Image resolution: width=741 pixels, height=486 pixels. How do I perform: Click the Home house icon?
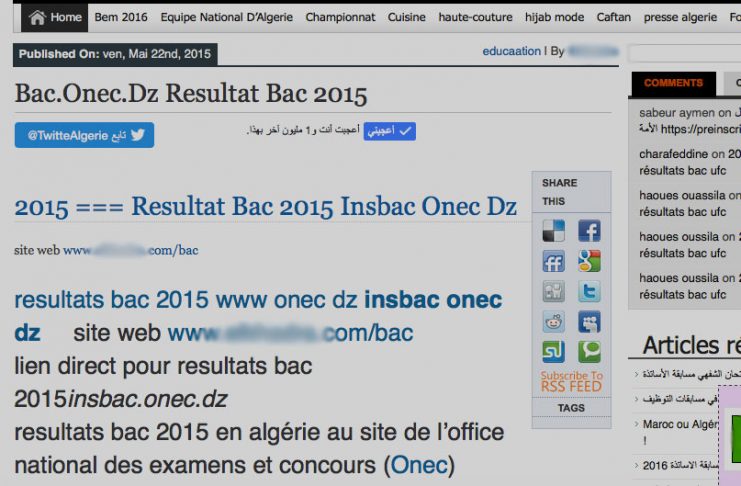(x=37, y=17)
